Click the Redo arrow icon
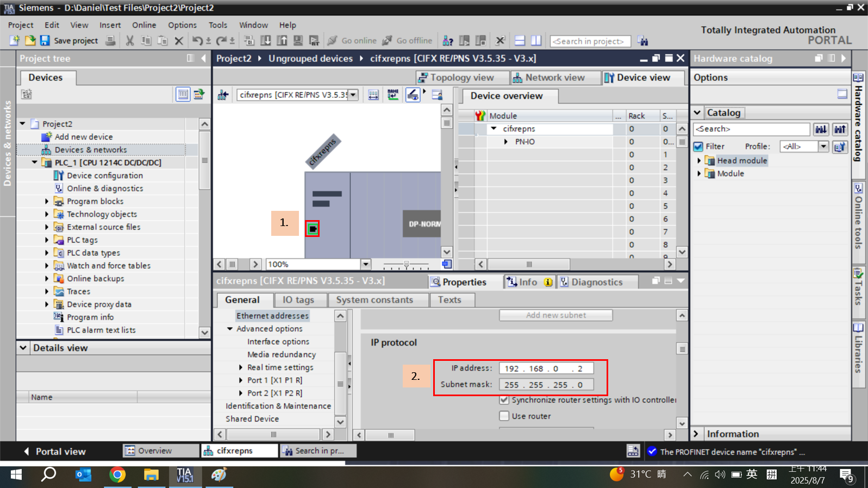Image resolution: width=868 pixels, height=488 pixels. (x=221, y=40)
